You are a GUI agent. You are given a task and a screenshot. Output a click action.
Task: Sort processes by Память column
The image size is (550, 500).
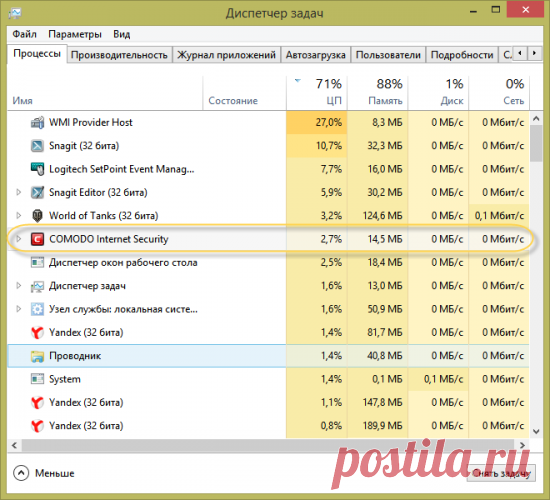click(x=378, y=93)
